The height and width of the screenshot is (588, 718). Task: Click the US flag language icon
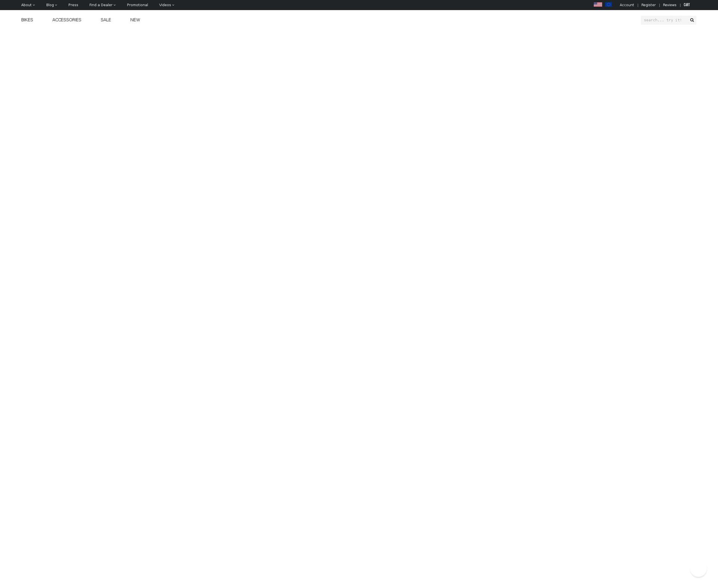(598, 5)
